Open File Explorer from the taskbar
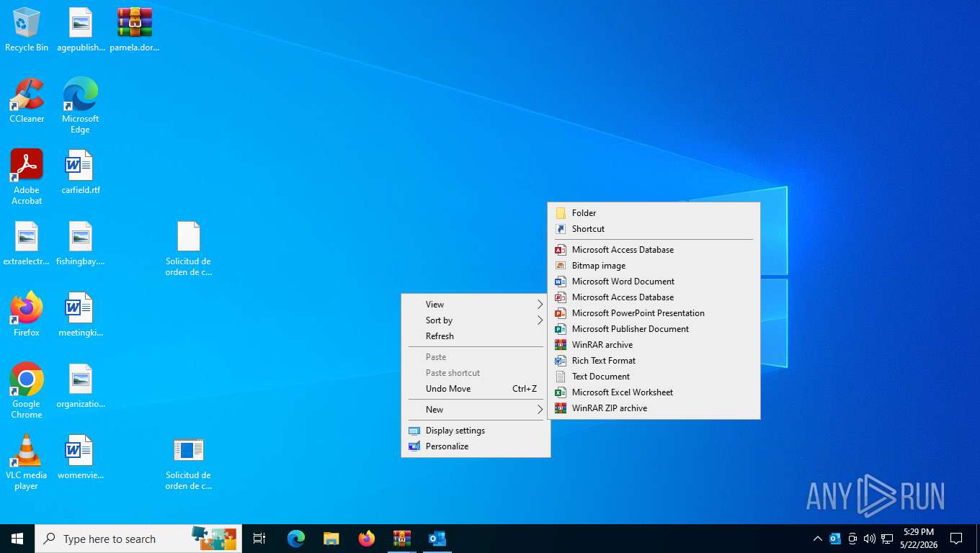Image resolution: width=980 pixels, height=553 pixels. (331, 539)
